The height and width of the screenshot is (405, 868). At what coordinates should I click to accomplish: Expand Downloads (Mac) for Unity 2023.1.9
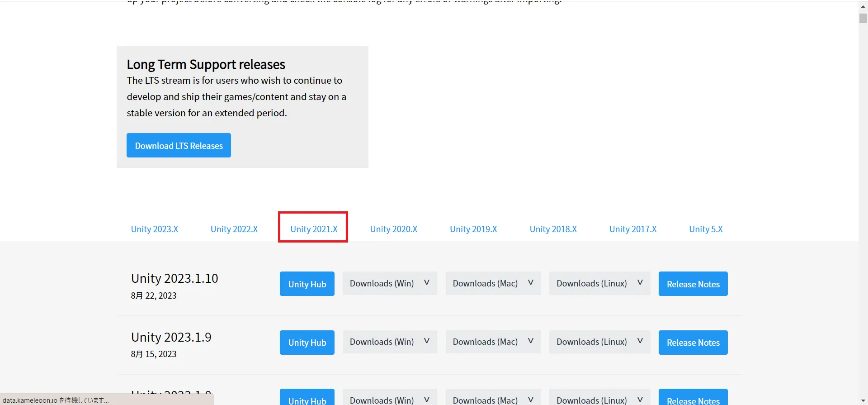click(493, 342)
